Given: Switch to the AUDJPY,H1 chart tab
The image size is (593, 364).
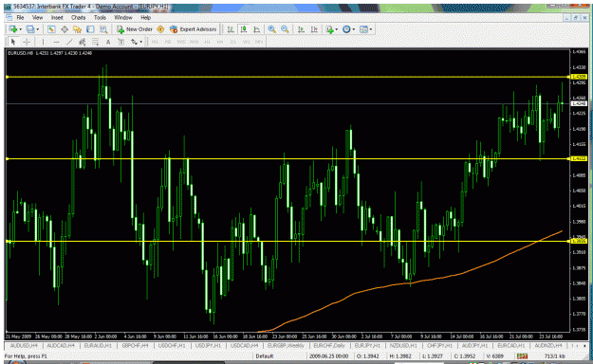Looking at the screenshot, I should (x=475, y=345).
